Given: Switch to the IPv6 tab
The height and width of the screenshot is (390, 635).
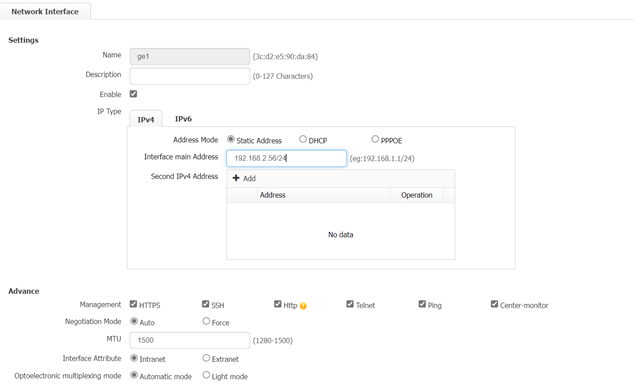Looking at the screenshot, I should 183,119.
